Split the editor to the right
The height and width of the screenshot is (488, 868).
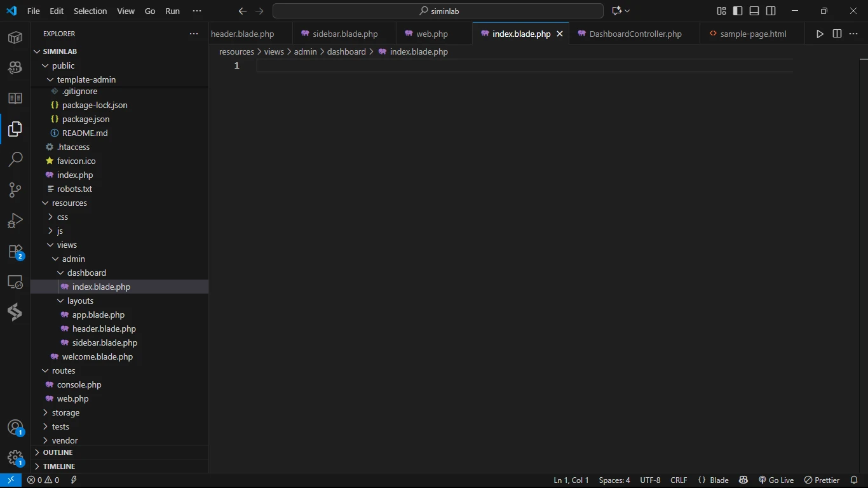coord(837,34)
